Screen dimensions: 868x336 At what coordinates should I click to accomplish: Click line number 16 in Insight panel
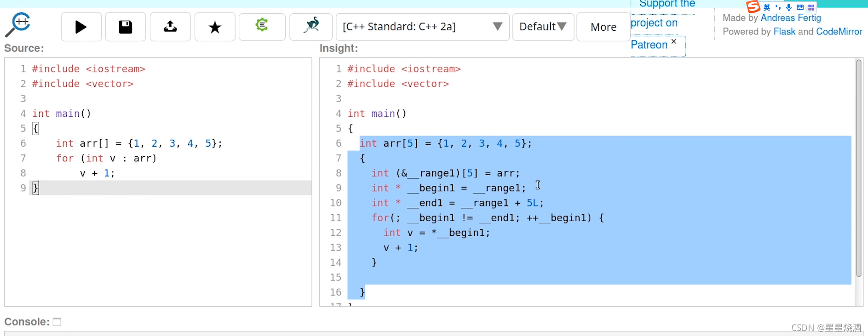pos(336,292)
